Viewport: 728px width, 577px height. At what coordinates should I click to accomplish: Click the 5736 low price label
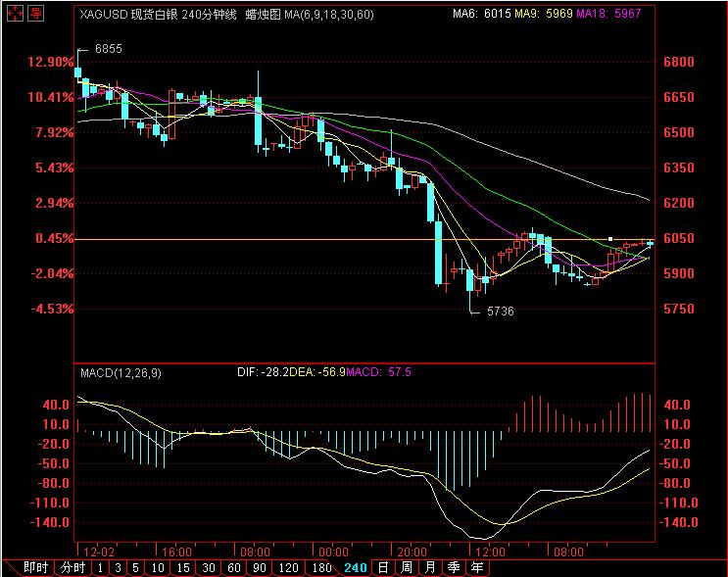coord(499,311)
